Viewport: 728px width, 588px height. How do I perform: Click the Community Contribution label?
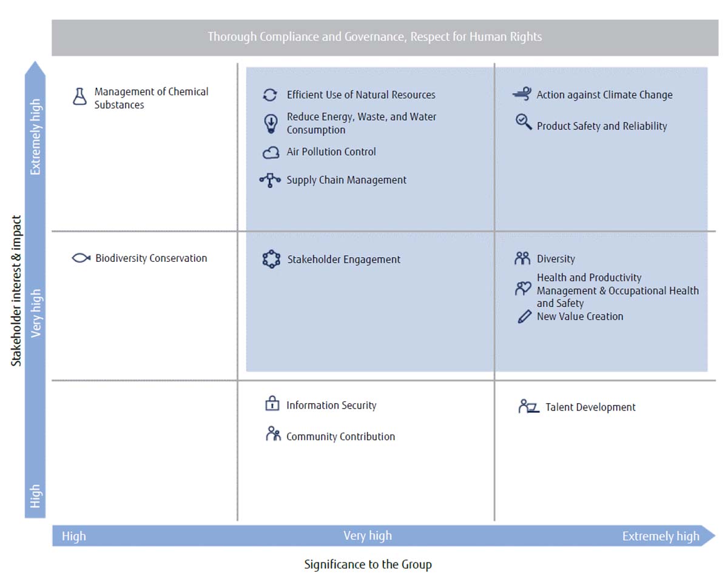click(x=340, y=436)
